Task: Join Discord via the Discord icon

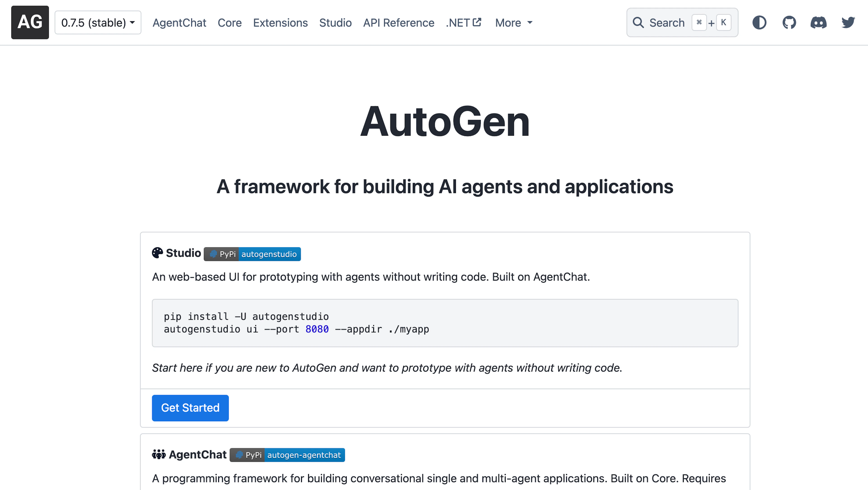Action: coord(818,22)
